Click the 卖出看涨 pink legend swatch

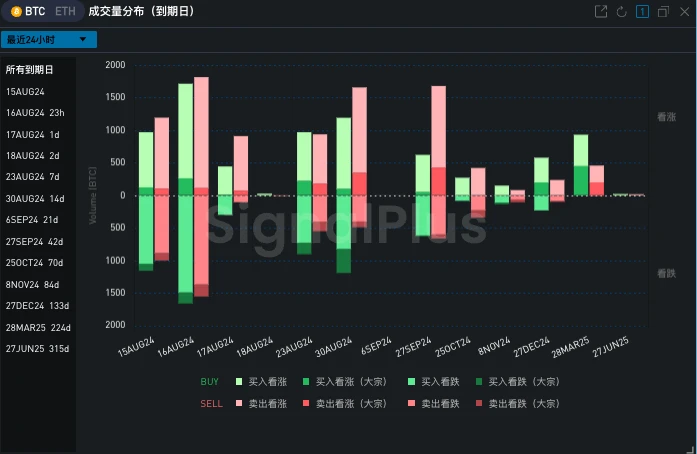click(240, 404)
